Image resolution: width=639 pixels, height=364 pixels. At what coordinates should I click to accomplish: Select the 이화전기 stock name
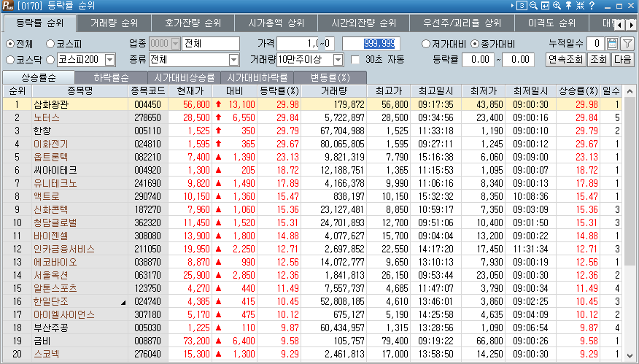click(51, 144)
